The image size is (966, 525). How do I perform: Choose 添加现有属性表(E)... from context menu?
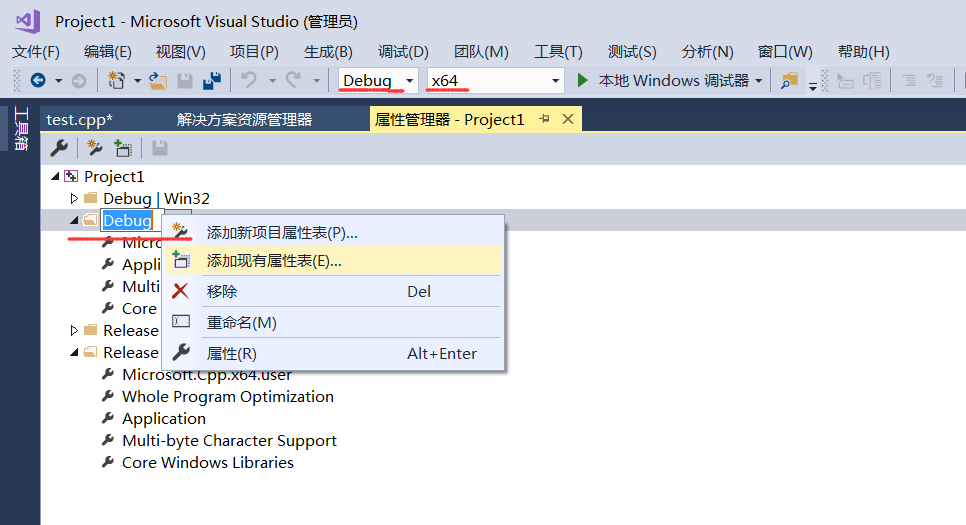[333, 261]
